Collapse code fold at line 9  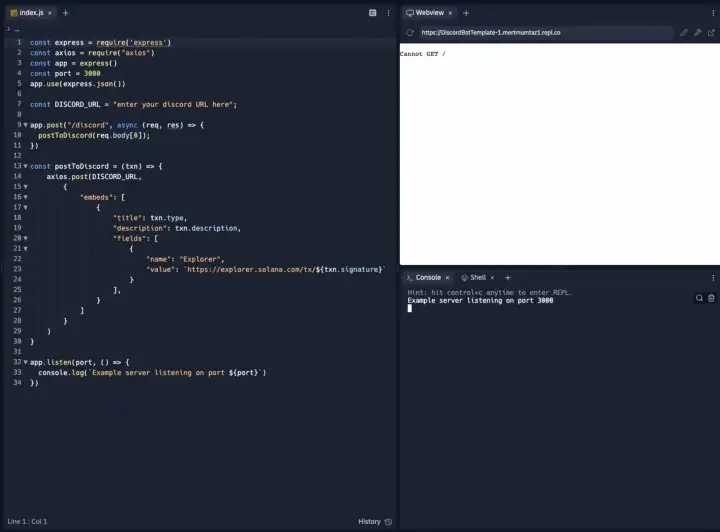click(26, 125)
